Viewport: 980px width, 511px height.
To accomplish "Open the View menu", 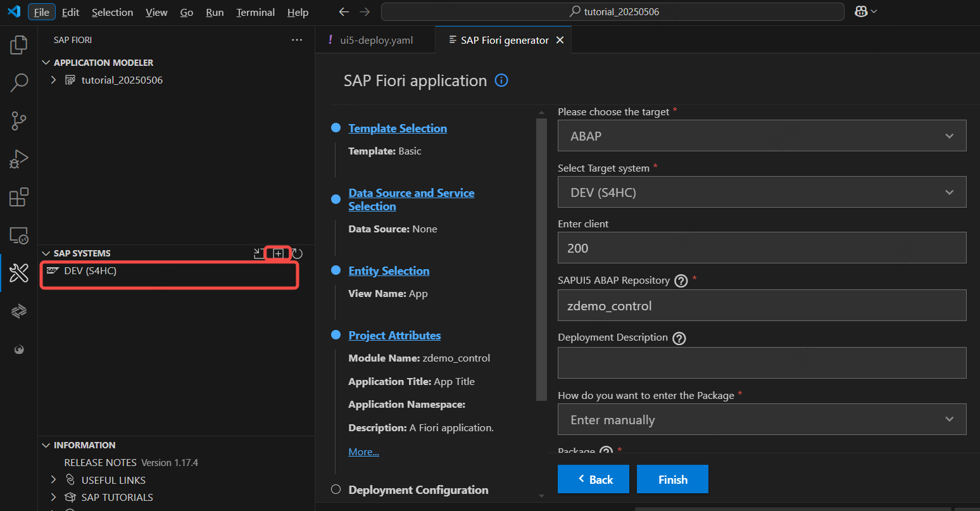I will click(x=156, y=12).
